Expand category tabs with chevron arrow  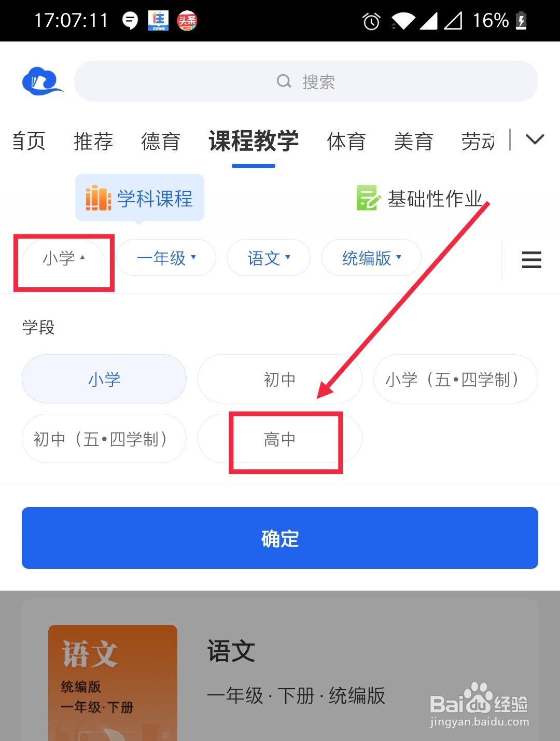pyautogui.click(x=535, y=139)
